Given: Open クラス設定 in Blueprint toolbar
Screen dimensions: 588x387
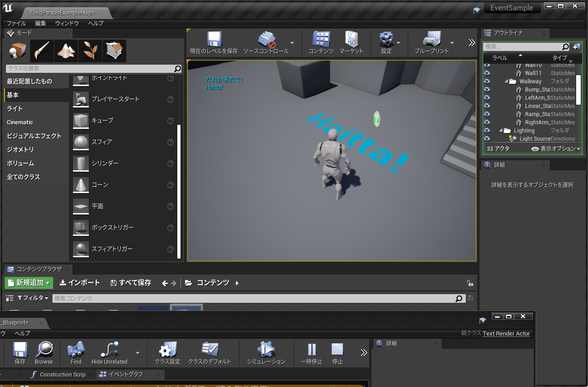Looking at the screenshot, I should click(167, 350).
